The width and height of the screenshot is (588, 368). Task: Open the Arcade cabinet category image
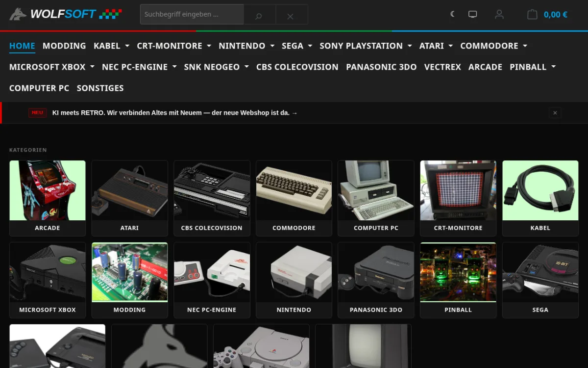(48, 190)
